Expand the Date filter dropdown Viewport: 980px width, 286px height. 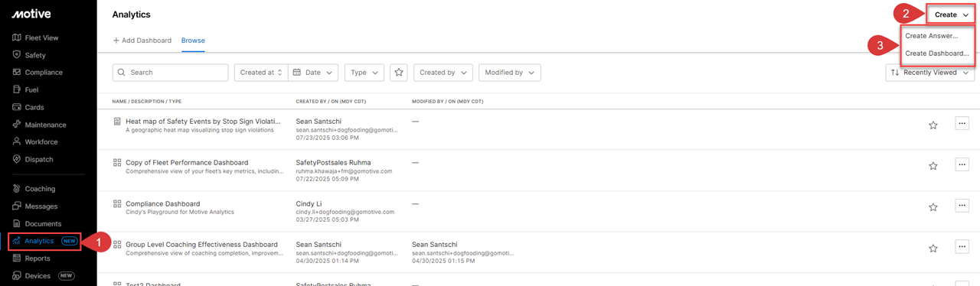point(312,73)
